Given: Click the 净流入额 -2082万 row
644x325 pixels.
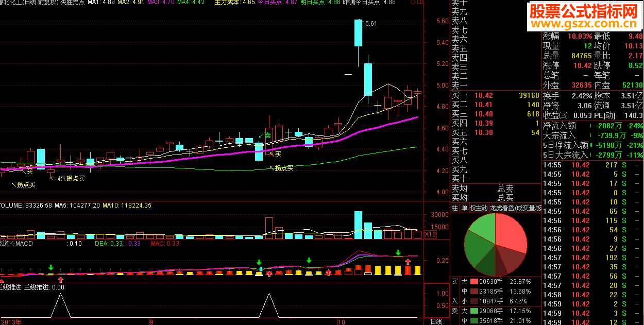Looking at the screenshot, I should click(593, 126).
